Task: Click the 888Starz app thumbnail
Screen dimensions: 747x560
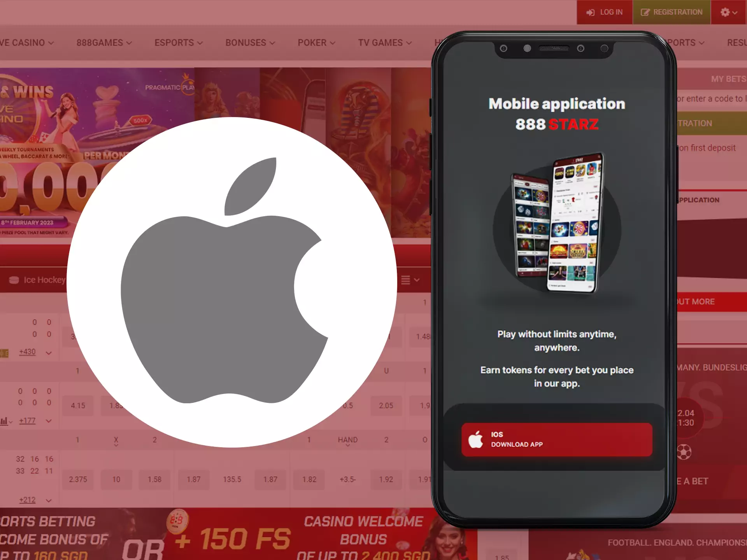Action: point(555,225)
